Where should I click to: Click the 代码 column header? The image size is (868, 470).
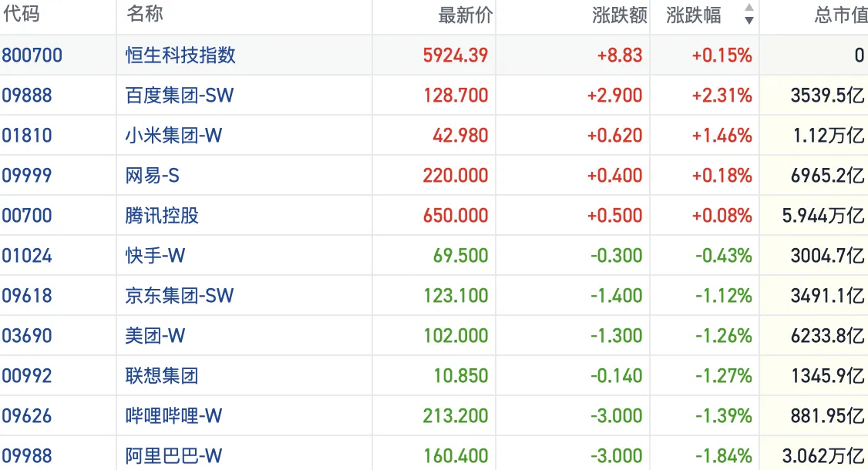[x=21, y=13]
